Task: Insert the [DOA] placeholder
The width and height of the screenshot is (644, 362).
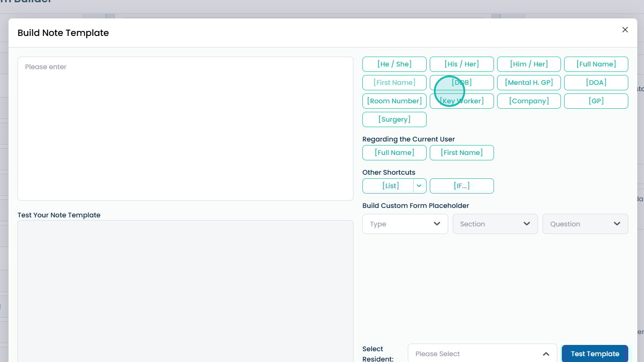Action: point(596,83)
